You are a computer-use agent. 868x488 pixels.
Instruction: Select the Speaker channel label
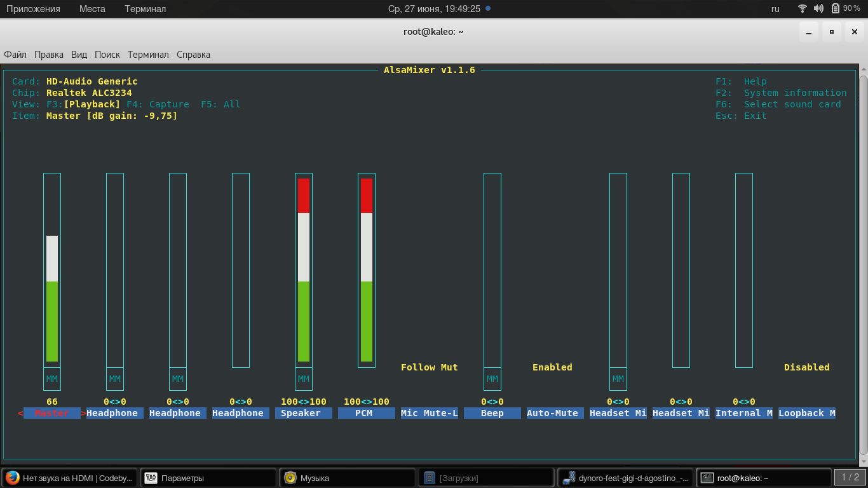304,413
